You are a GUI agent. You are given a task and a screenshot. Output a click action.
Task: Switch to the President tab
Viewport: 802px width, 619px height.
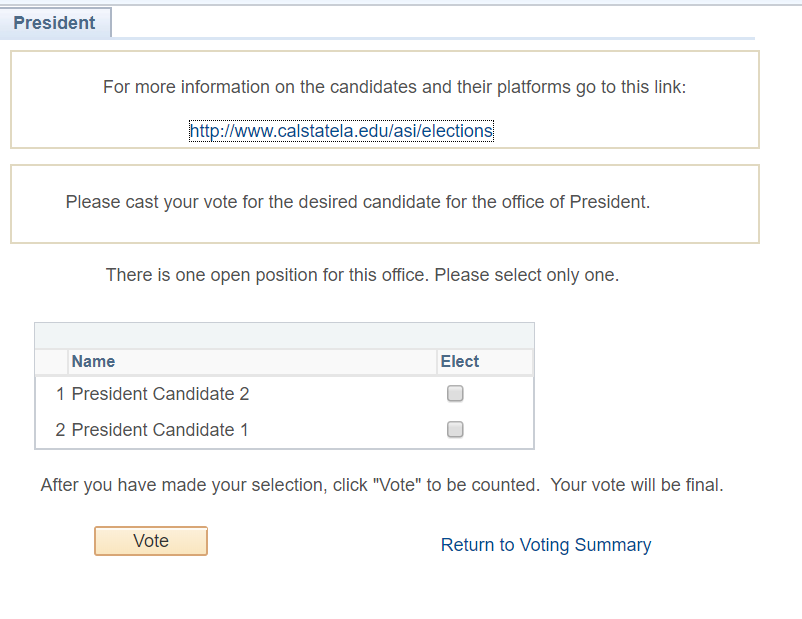pos(55,22)
